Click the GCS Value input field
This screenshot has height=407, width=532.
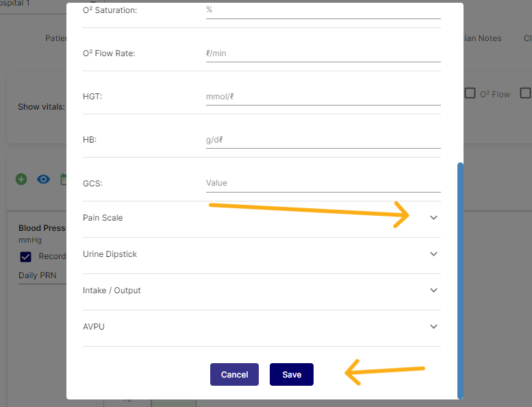[x=322, y=183]
